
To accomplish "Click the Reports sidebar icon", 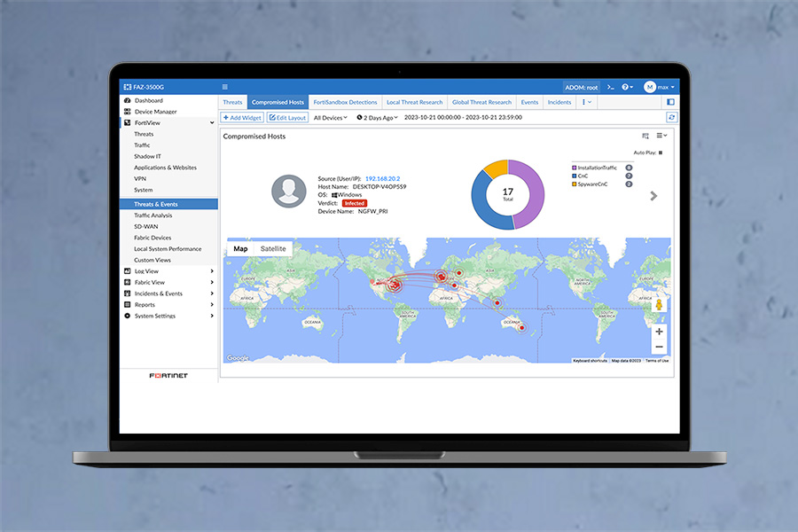I will pos(127,304).
